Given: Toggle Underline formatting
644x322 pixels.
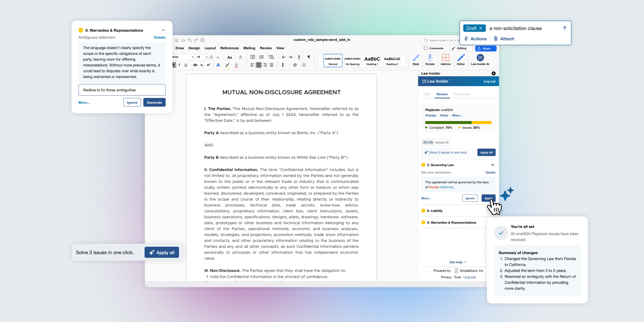Looking at the screenshot, I should tap(186, 65).
